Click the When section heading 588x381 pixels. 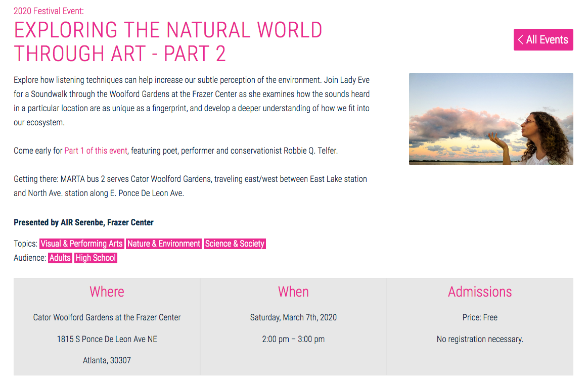coord(293,292)
